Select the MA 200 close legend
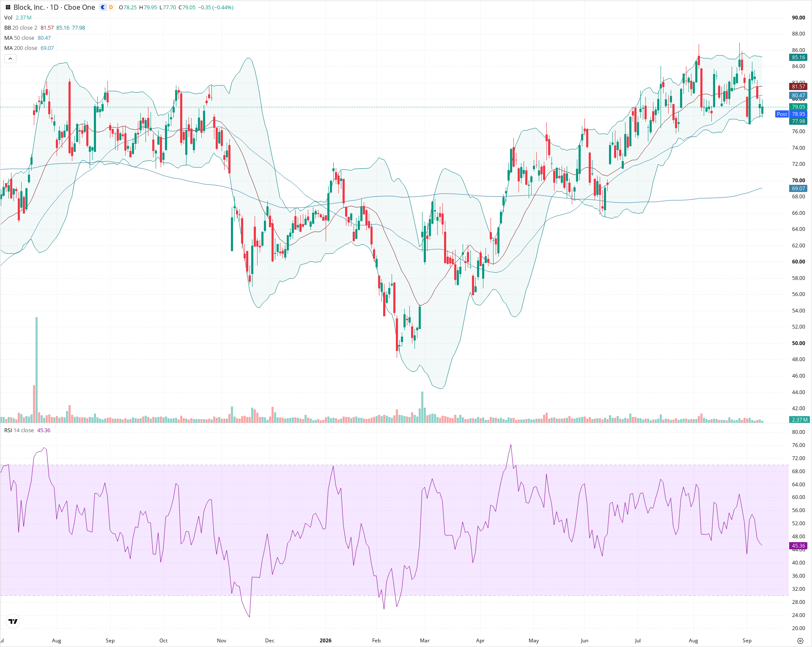Screen dimensions: 812x647 tap(21, 48)
